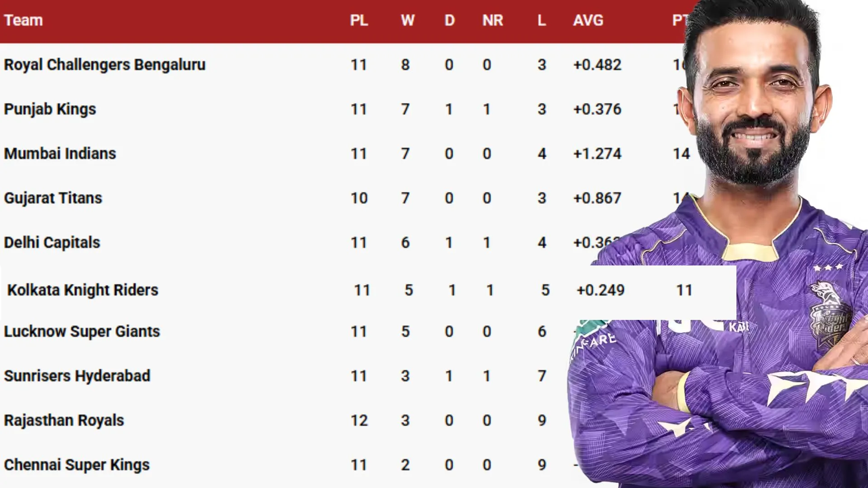Open the Delhi Capitals row name
This screenshot has width=868, height=488.
coord(52,243)
